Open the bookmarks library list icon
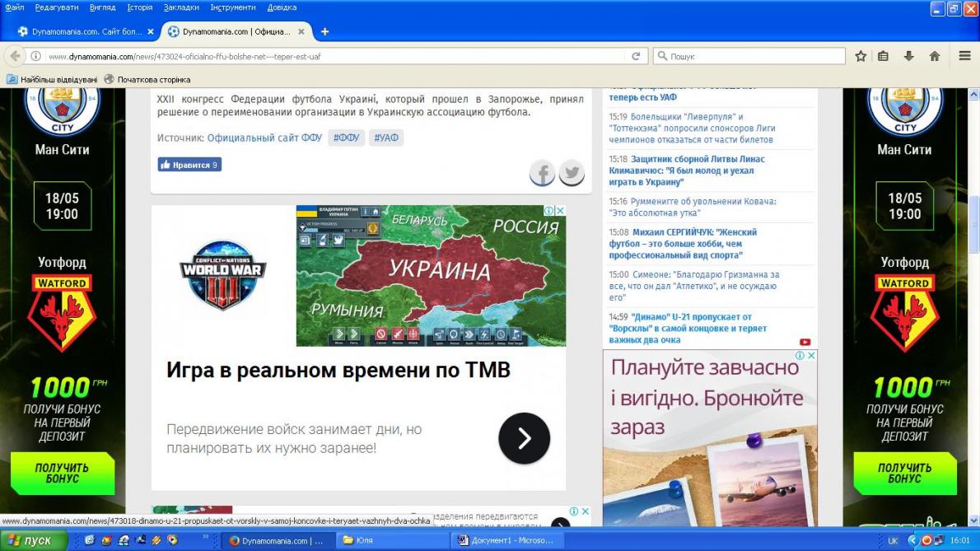The width and height of the screenshot is (980, 551). [x=884, y=56]
